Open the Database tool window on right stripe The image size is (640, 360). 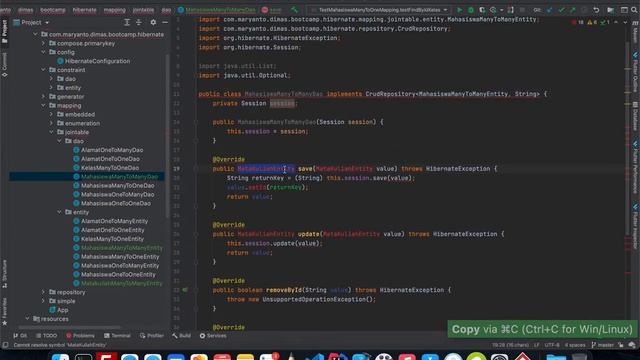(635, 116)
